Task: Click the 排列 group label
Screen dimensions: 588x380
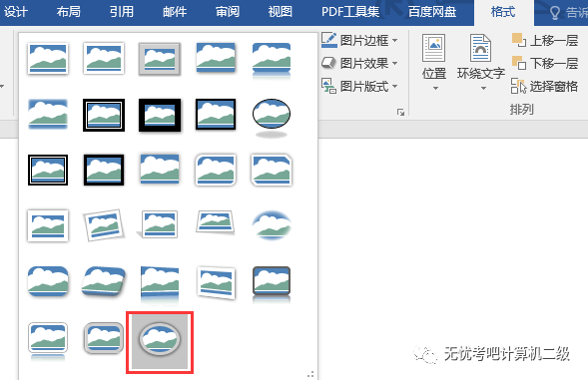Action: (x=521, y=110)
